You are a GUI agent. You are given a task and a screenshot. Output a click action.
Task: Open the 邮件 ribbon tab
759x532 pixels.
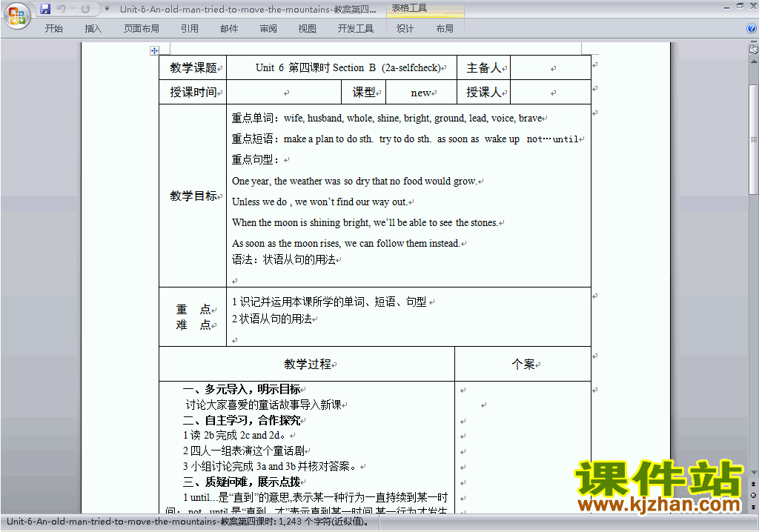point(229,29)
